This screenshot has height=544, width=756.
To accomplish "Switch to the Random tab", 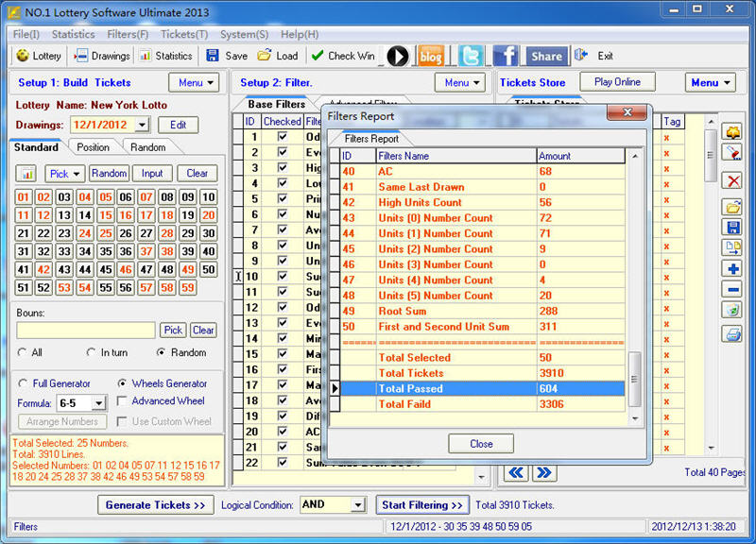I will [x=148, y=147].
